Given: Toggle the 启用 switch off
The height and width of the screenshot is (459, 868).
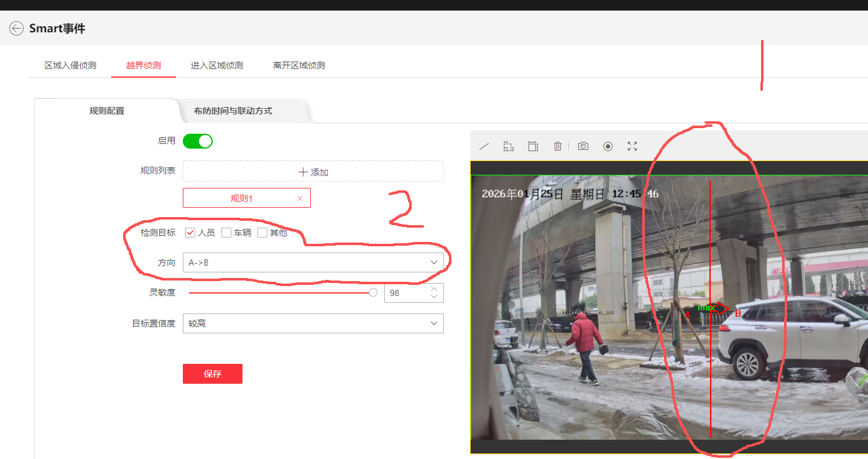Looking at the screenshot, I should click(x=198, y=141).
